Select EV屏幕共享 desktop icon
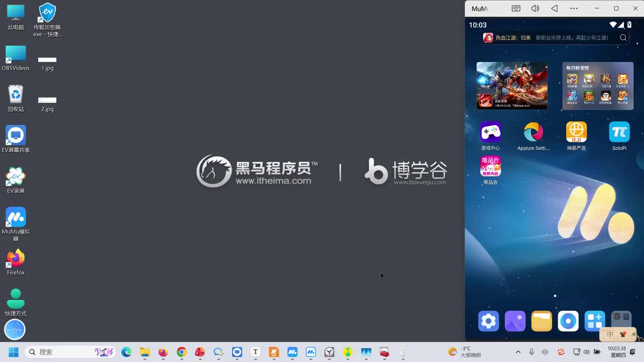644x362 pixels. click(16, 139)
